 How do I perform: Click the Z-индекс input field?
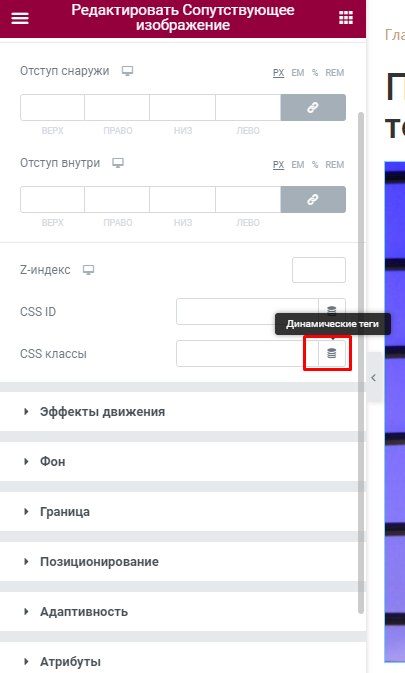pos(319,270)
